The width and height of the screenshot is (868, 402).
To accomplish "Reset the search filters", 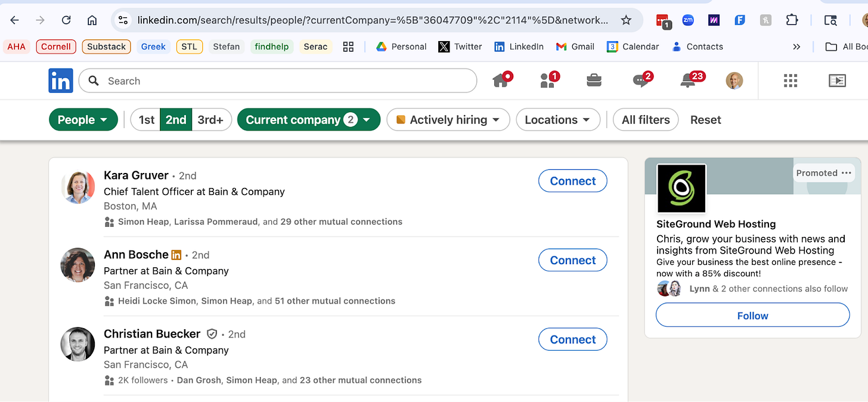I will (x=706, y=120).
